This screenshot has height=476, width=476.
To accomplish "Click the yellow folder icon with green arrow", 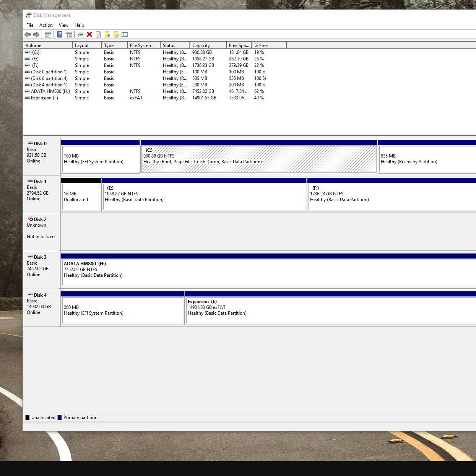I will click(x=107, y=35).
